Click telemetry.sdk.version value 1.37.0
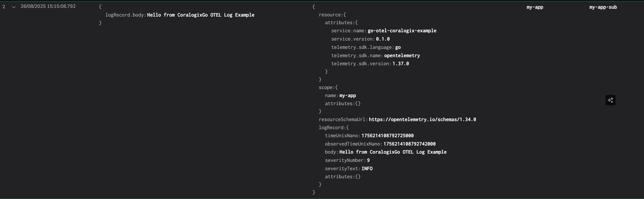This screenshot has height=199, width=644. (400, 63)
